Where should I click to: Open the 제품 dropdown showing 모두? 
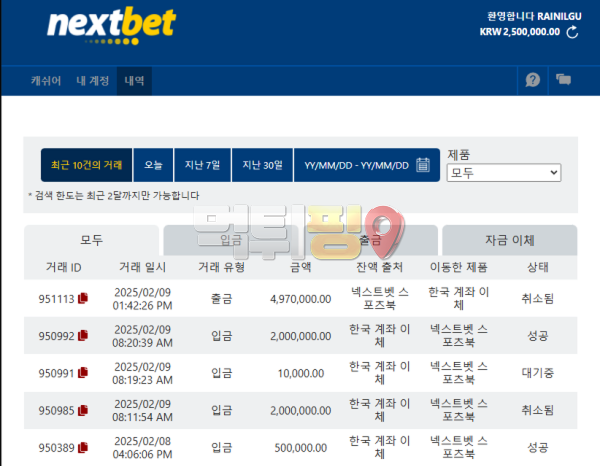coord(504,173)
